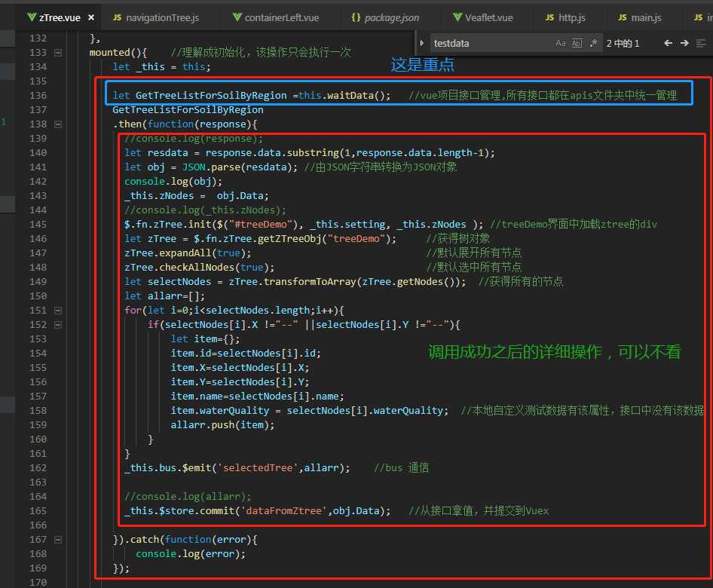The width and height of the screenshot is (713, 588).
Task: Toggle match case (Aa) in find
Action: point(561,43)
